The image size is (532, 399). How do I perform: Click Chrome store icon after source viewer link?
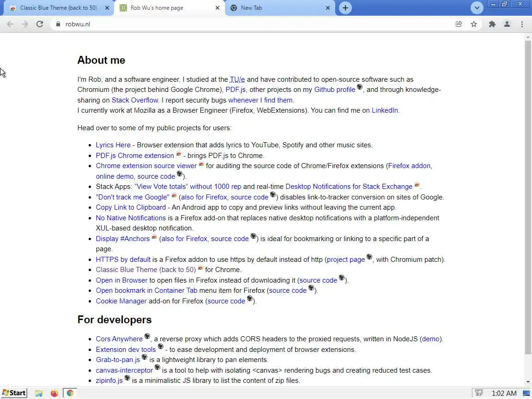[x=201, y=164]
